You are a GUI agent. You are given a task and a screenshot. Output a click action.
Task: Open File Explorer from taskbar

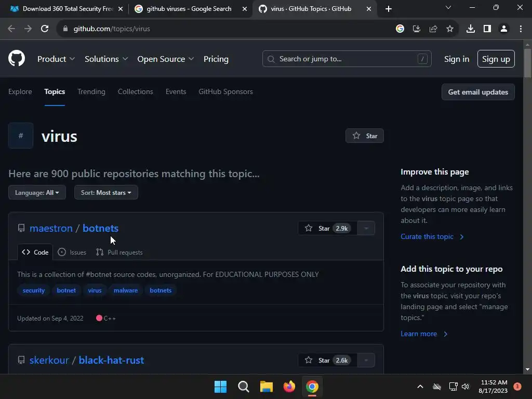[267, 387]
